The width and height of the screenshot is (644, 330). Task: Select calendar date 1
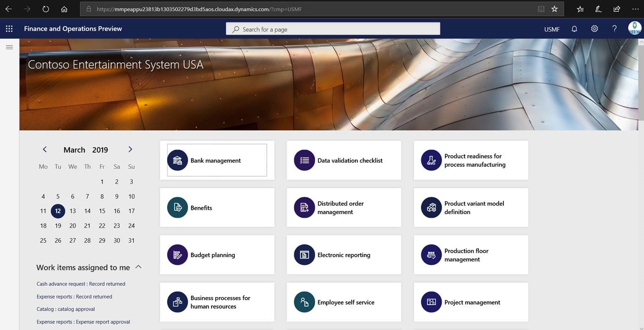(102, 182)
